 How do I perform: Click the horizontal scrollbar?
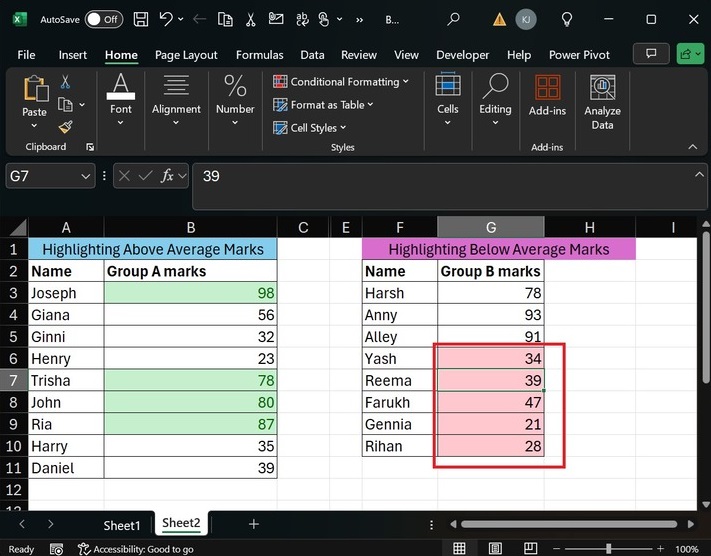pos(569,524)
